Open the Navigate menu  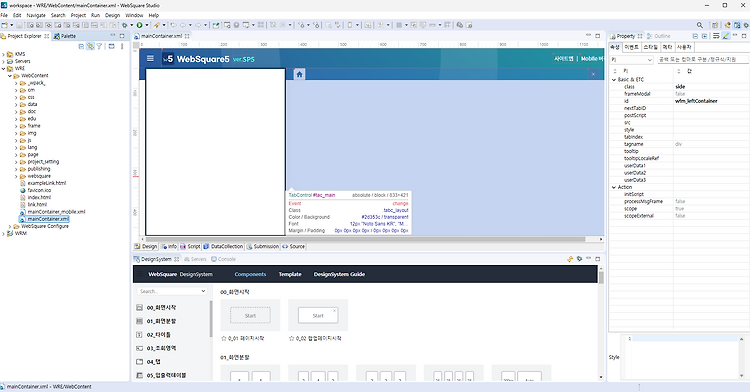tap(36, 15)
